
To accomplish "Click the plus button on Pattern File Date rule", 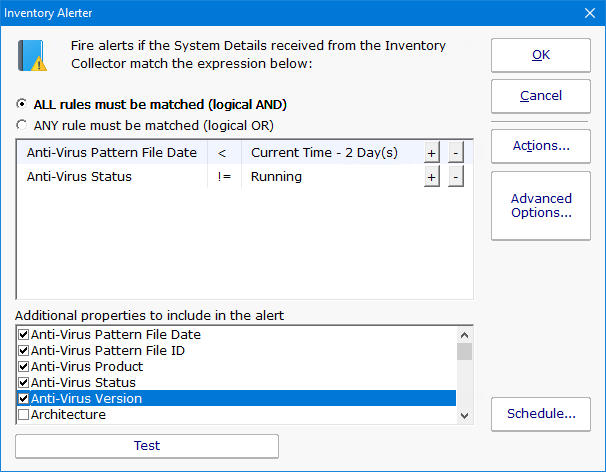I will [x=432, y=153].
